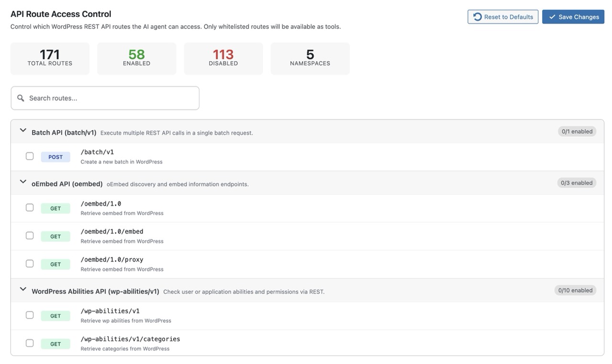The image size is (612, 364).
Task: Click the 113 Disabled stat card
Action: 223,58
